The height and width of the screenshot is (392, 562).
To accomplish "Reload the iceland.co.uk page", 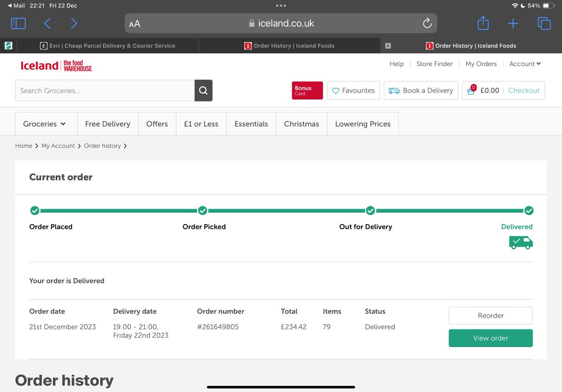I will pos(427,23).
